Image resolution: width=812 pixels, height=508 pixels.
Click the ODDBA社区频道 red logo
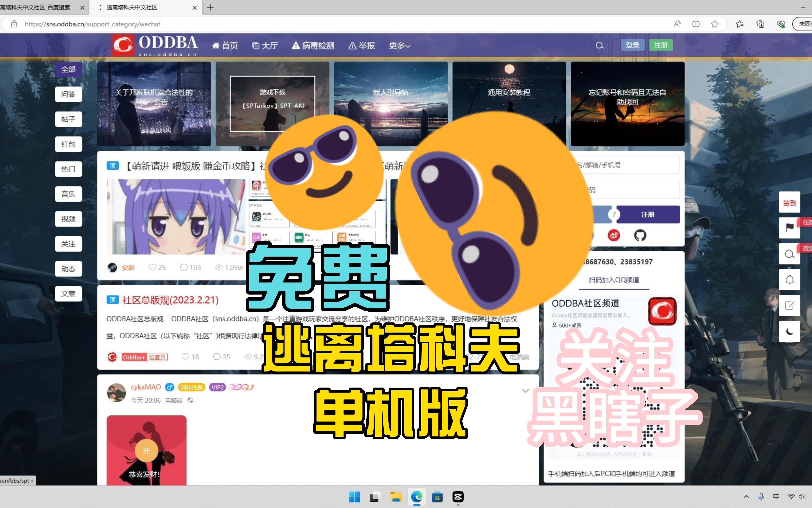(662, 311)
